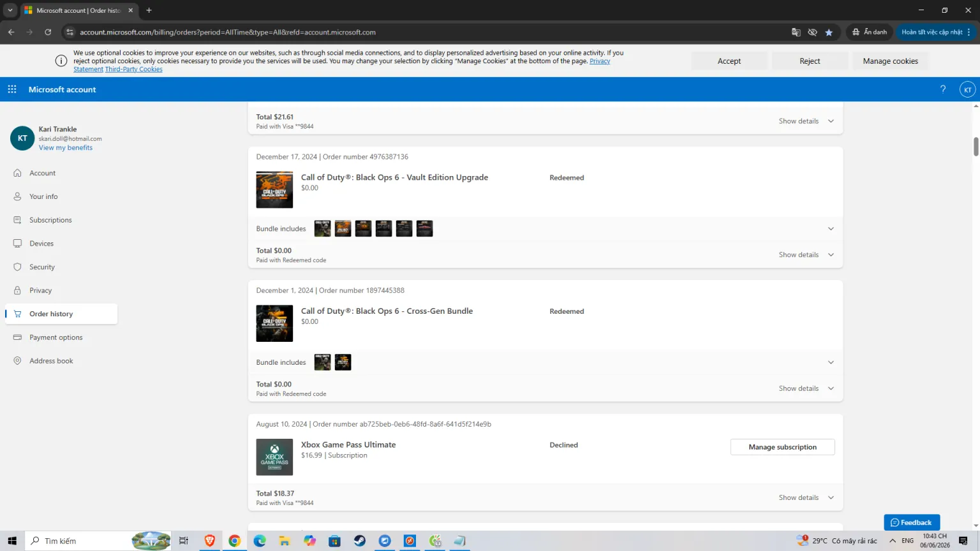The height and width of the screenshot is (551, 980).
Task: Show hidden system tray icons
Action: pyautogui.click(x=893, y=541)
